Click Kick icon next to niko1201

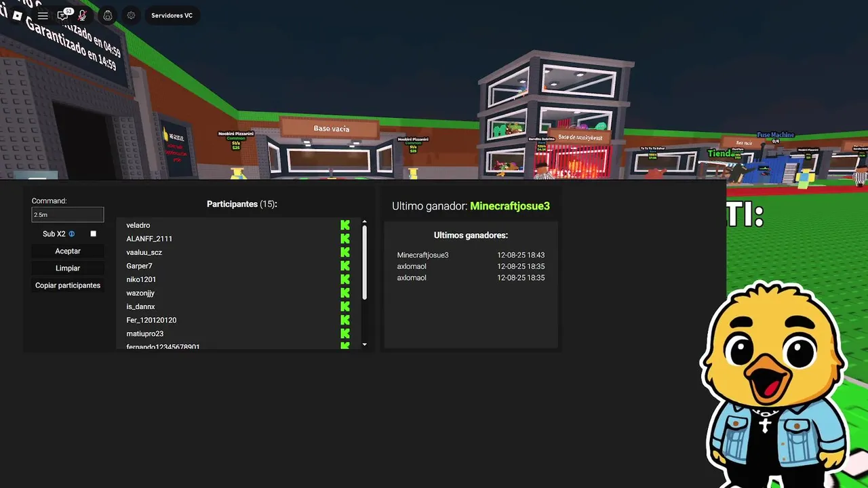[345, 279]
